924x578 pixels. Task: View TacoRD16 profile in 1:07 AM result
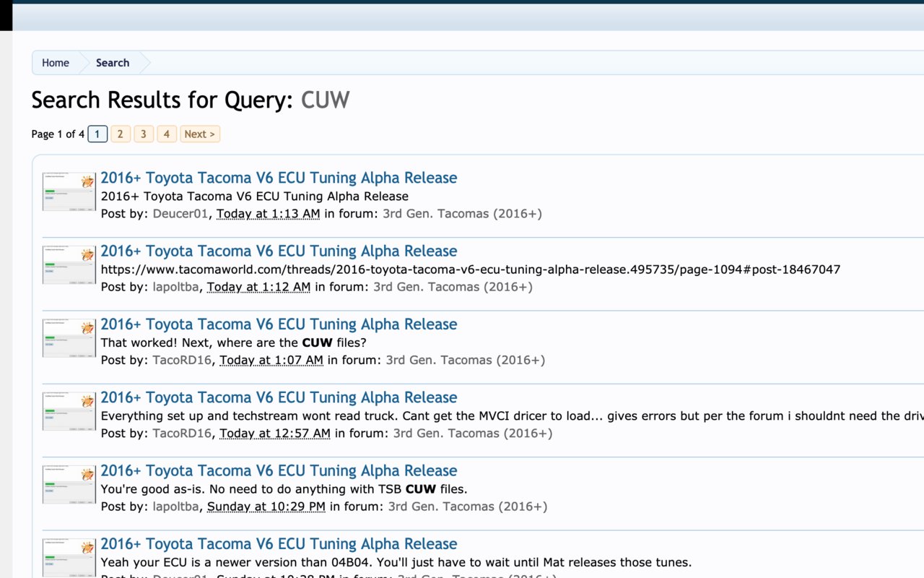coord(182,360)
